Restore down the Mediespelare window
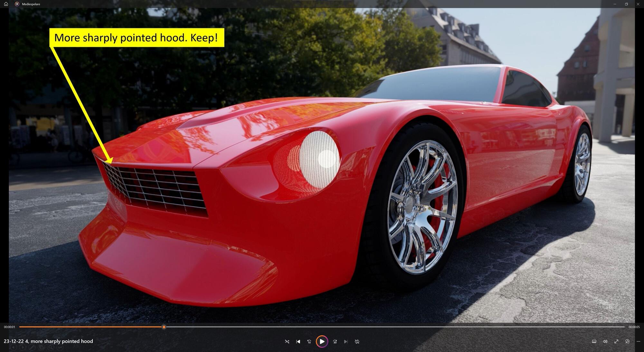This screenshot has width=644, height=352. 626,4
